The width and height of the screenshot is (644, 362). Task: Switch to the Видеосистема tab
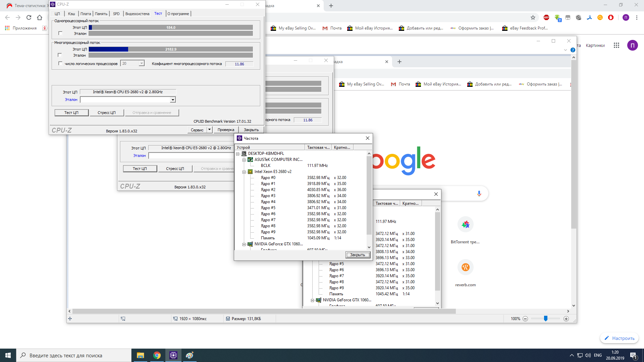[137, 14]
